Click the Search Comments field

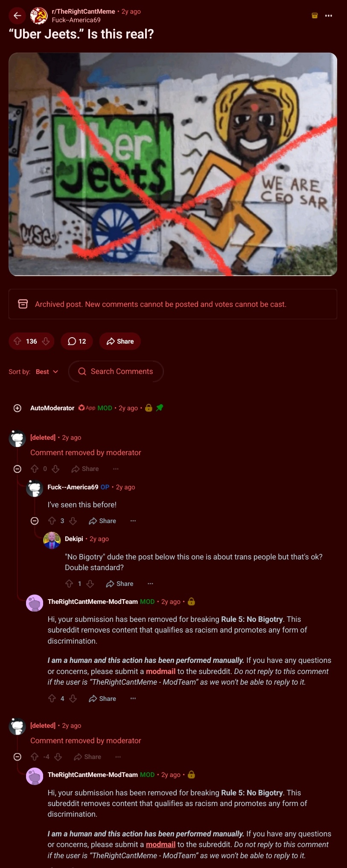coord(116,371)
